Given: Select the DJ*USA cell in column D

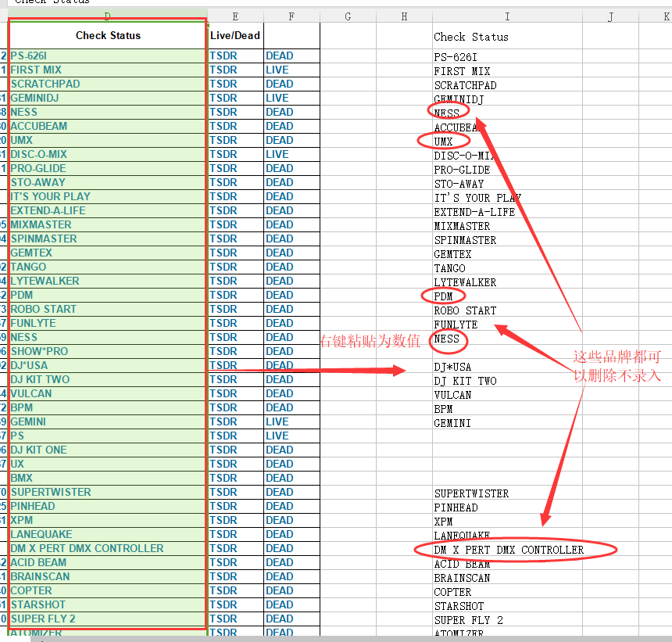Looking at the screenshot, I should 108,365.
